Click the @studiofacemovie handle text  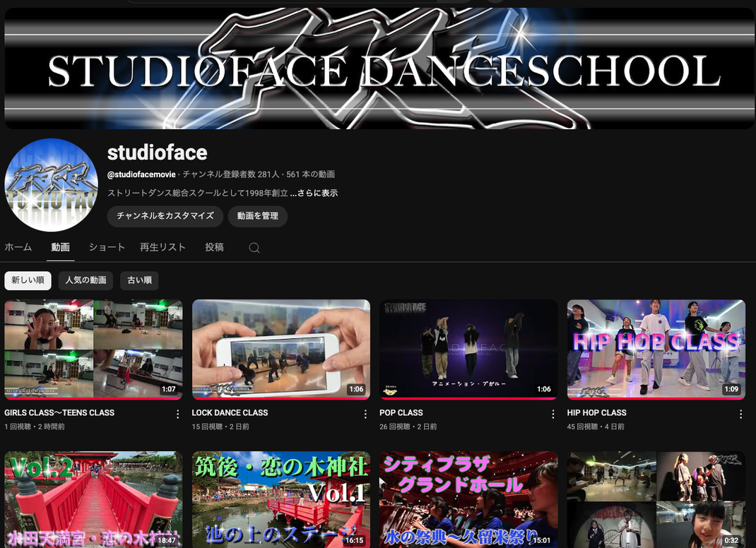point(141,174)
